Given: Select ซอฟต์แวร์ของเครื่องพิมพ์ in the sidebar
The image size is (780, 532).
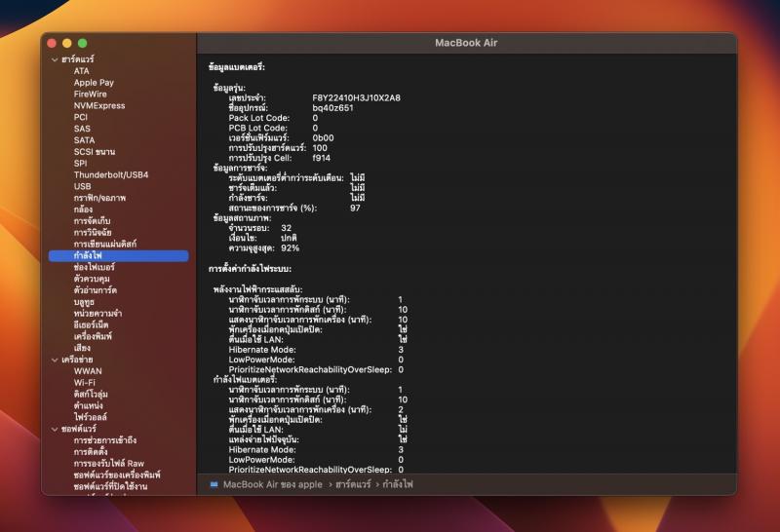Looking at the screenshot, I should (x=117, y=475).
